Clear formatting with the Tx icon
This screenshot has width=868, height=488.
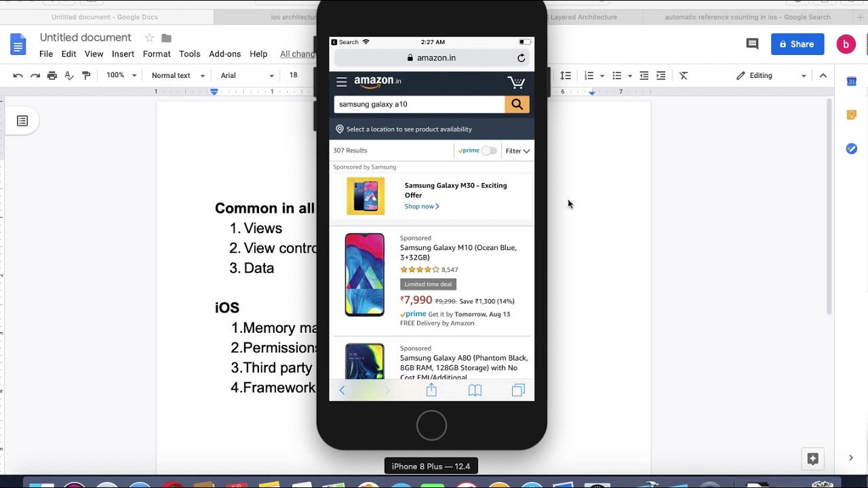[684, 75]
